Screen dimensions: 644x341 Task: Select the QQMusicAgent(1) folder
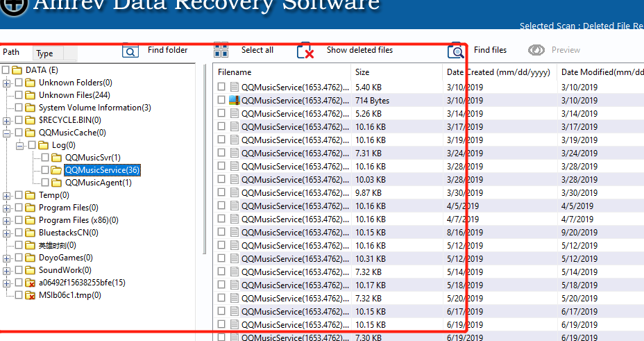tap(99, 183)
